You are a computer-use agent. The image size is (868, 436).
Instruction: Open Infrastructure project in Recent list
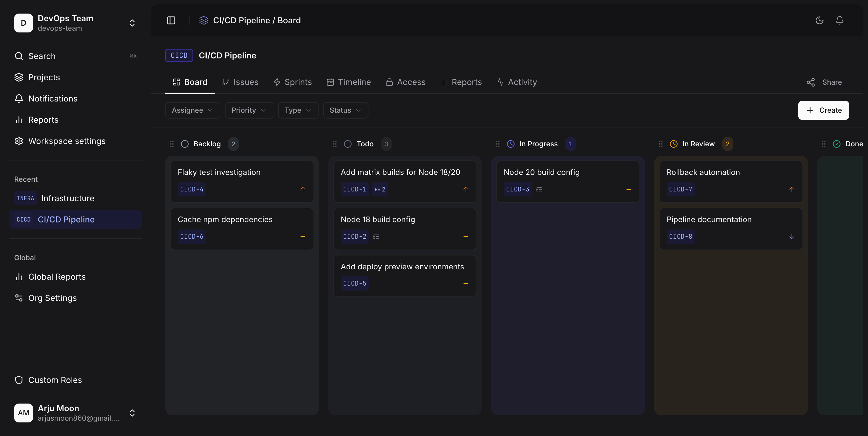pyautogui.click(x=67, y=198)
